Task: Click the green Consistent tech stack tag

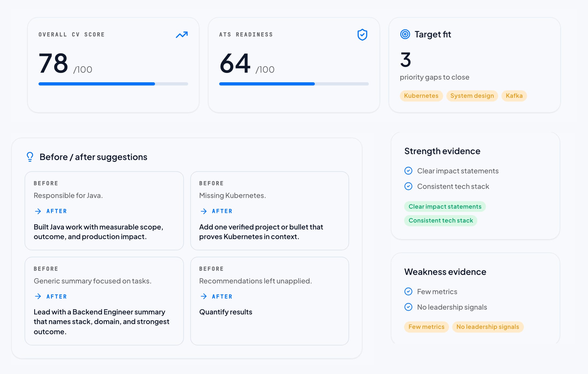Action: tap(441, 220)
